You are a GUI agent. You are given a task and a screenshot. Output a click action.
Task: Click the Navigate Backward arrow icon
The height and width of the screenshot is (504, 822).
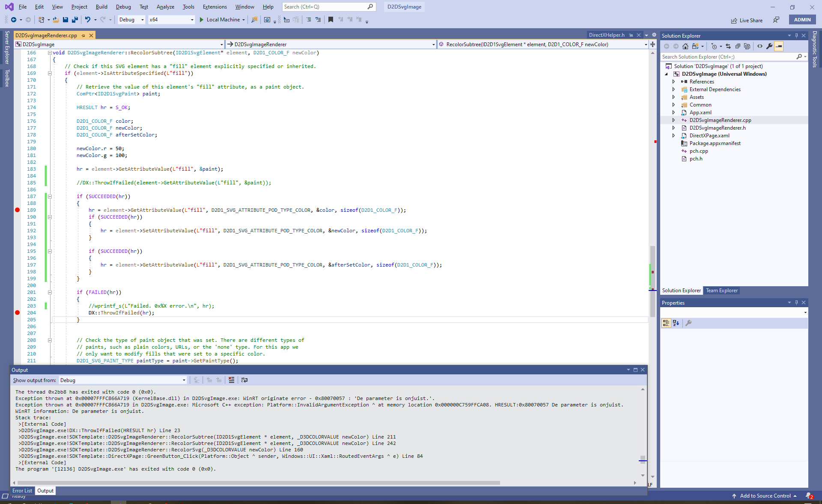(14, 20)
